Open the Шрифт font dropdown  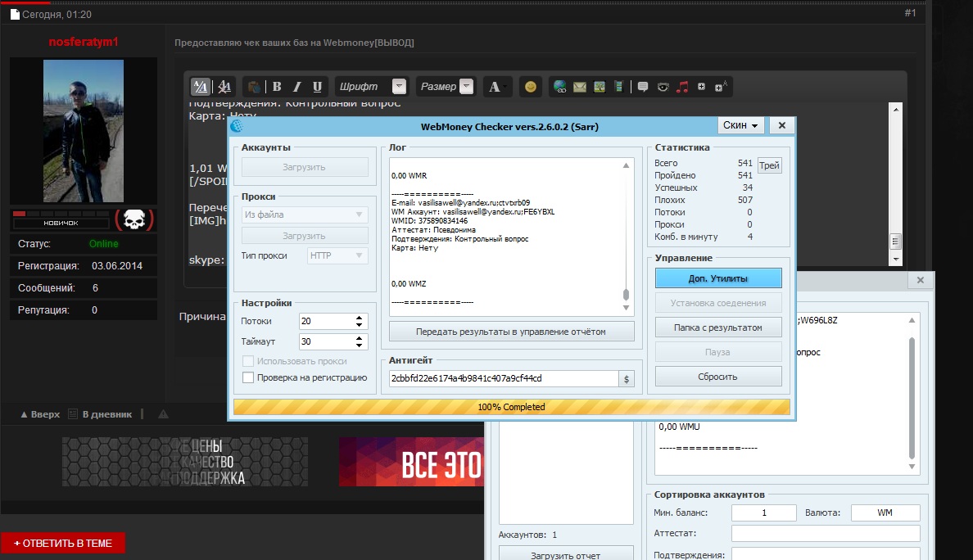(400, 87)
